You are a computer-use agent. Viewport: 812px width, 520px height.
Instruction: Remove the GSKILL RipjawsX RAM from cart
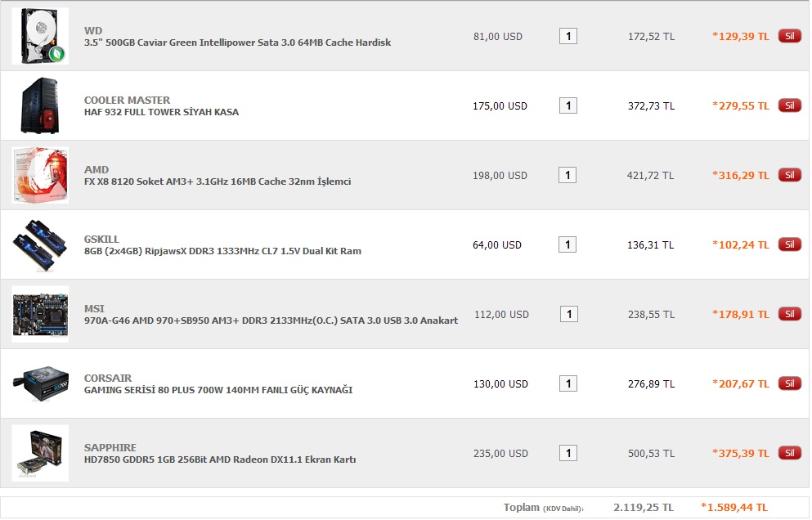point(789,244)
